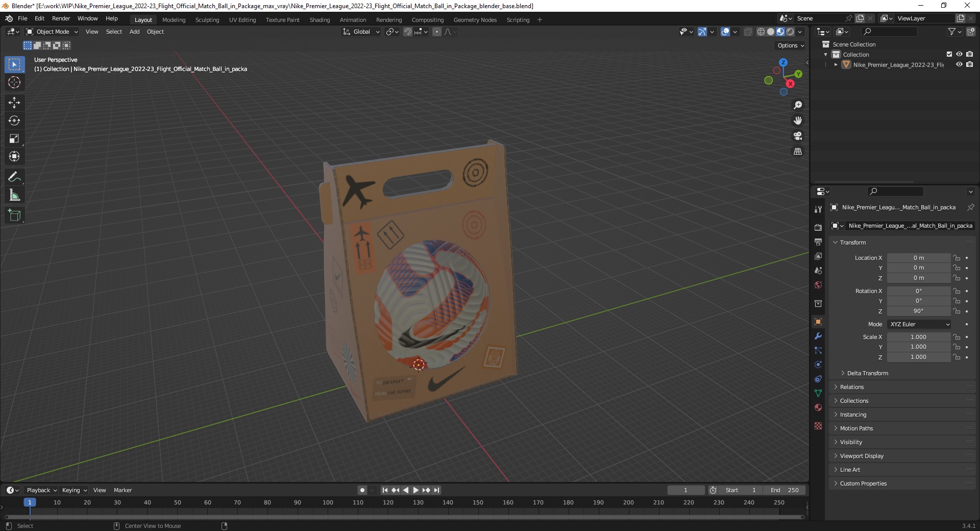Toggle auto keying record button
Image resolution: width=980 pixels, height=531 pixels.
click(x=362, y=490)
